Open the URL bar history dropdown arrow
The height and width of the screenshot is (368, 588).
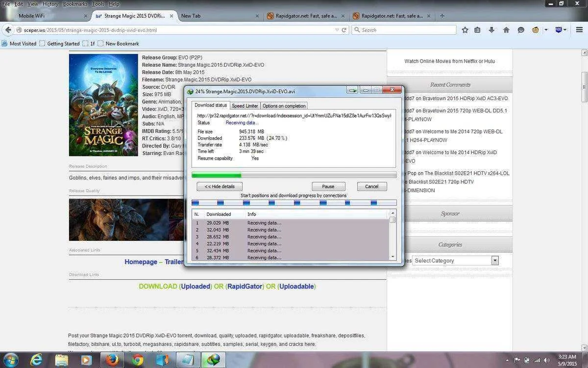click(337, 30)
